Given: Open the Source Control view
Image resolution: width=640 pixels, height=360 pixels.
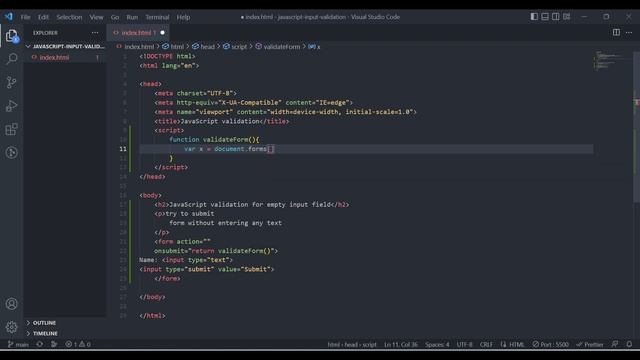Looking at the screenshot, I should 12,82.
